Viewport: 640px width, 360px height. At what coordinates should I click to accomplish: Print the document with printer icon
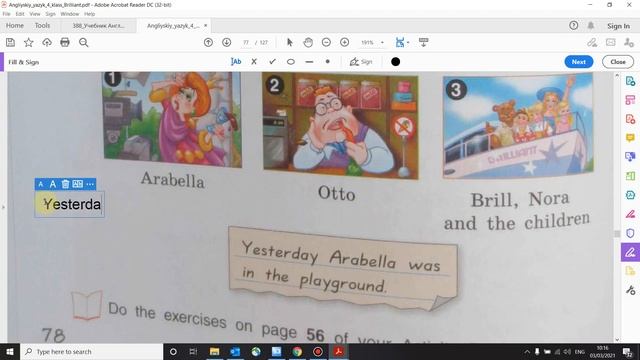[65, 42]
